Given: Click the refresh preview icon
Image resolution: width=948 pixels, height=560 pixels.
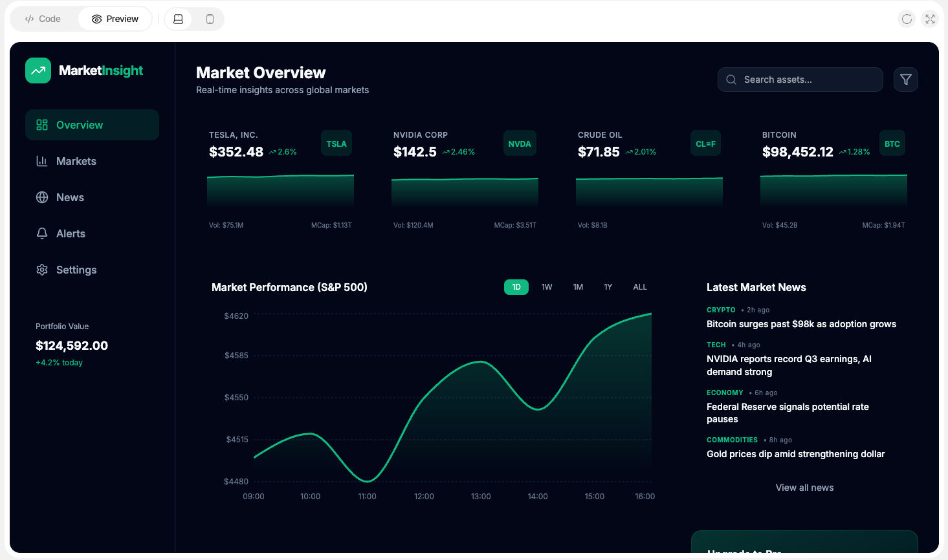Looking at the screenshot, I should (907, 19).
